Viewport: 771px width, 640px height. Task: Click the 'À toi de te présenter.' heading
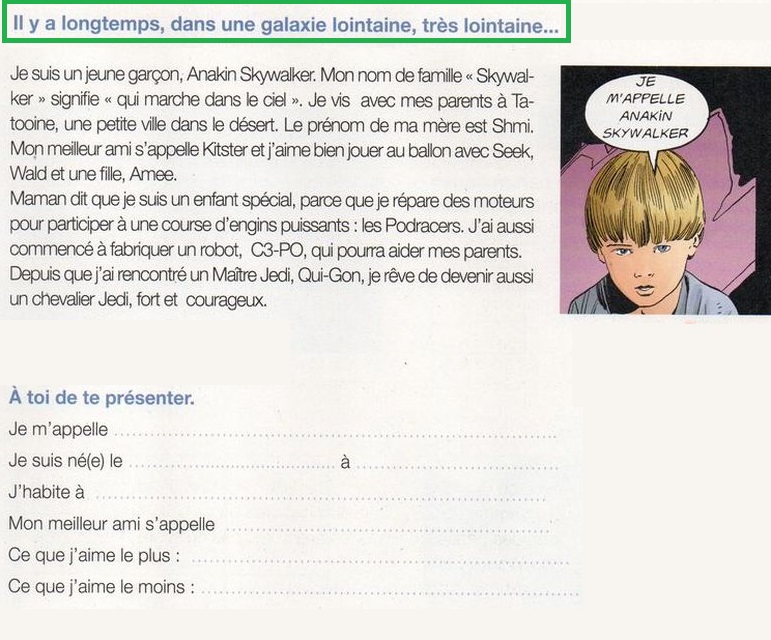(102, 398)
